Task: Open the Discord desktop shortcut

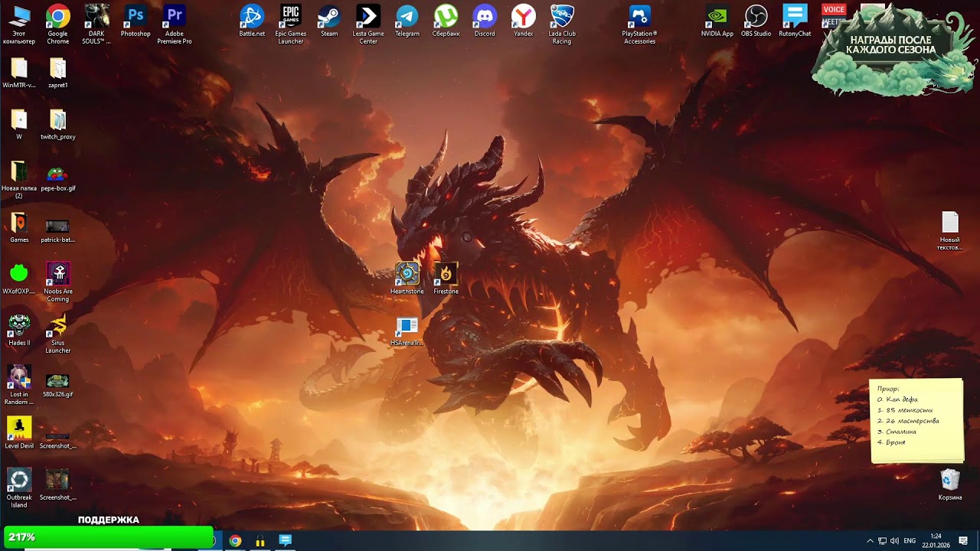Action: (x=485, y=21)
